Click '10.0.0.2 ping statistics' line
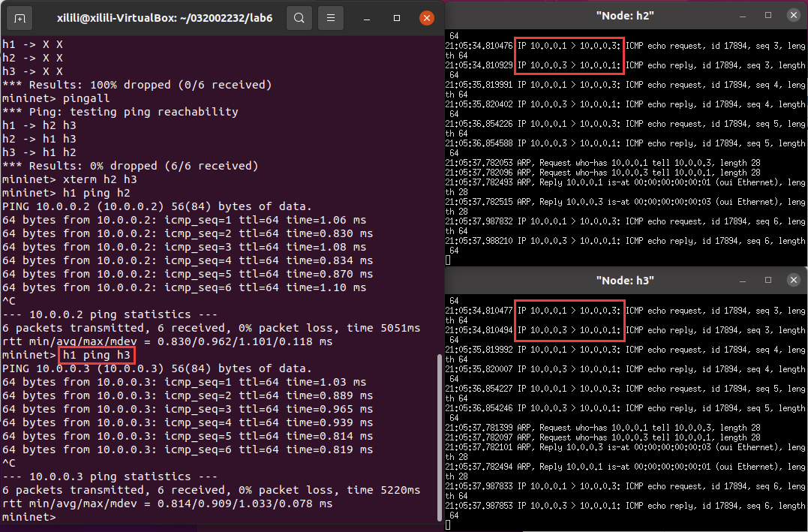 point(110,314)
